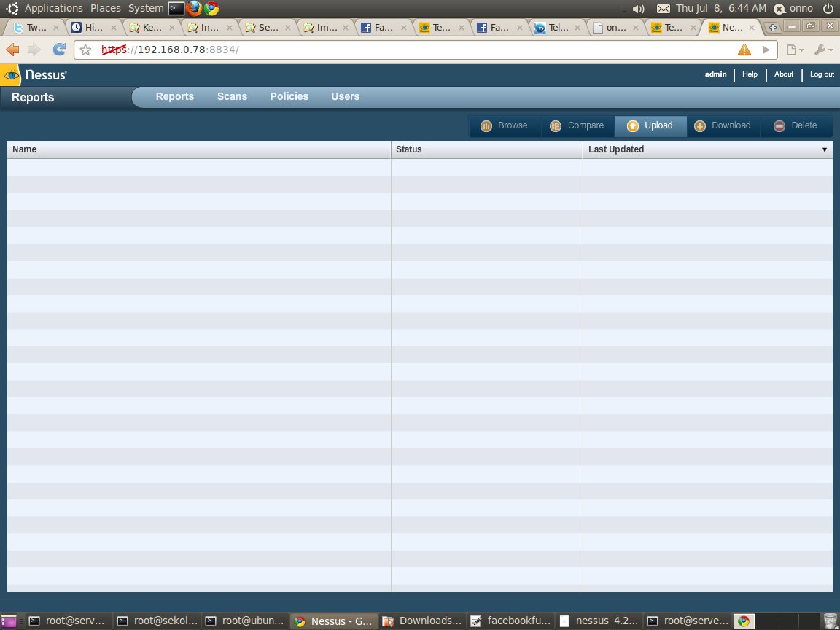
Task: Go back using browser back arrow
Action: 12,50
